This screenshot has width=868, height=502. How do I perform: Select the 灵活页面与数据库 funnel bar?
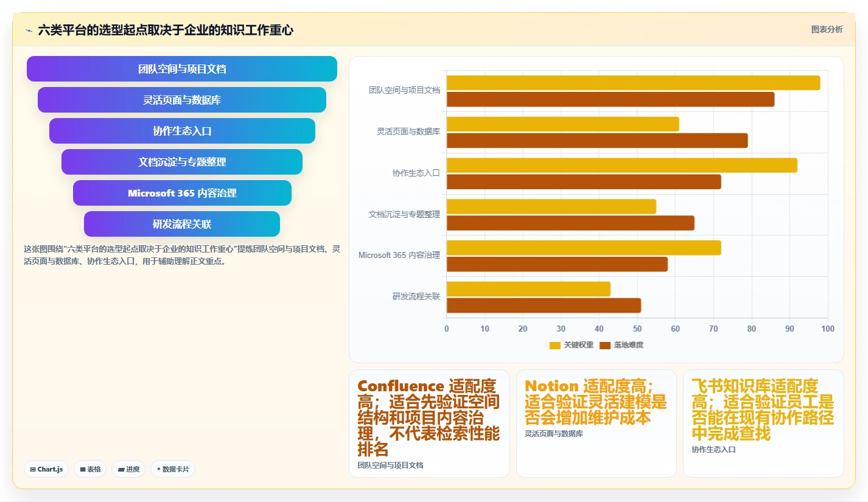point(182,100)
